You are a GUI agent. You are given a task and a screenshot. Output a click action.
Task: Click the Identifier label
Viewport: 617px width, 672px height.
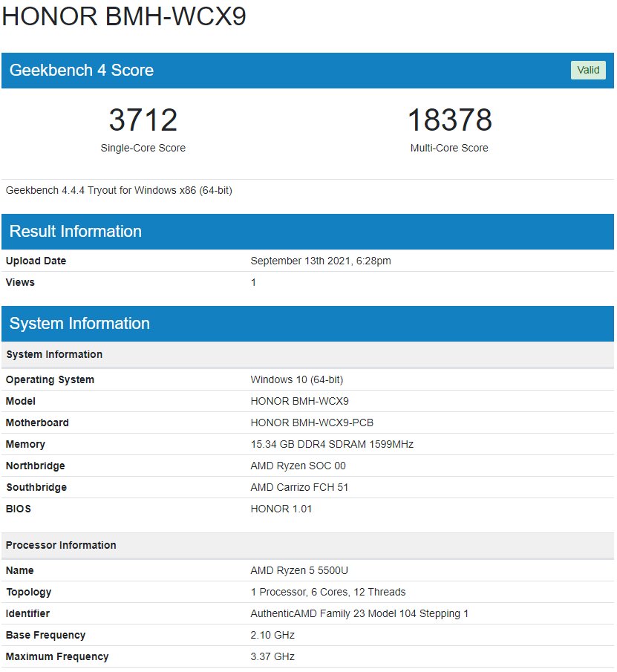pyautogui.click(x=28, y=614)
